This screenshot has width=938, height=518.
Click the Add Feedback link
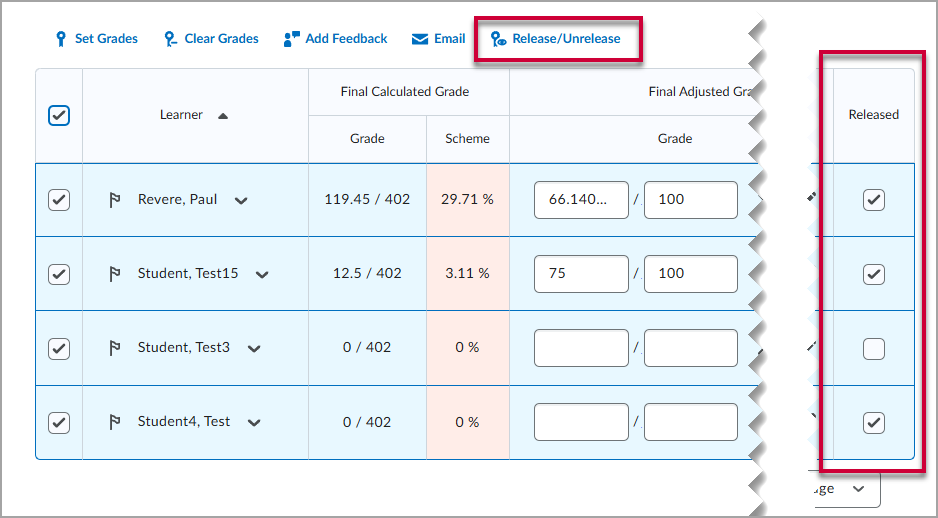click(346, 39)
